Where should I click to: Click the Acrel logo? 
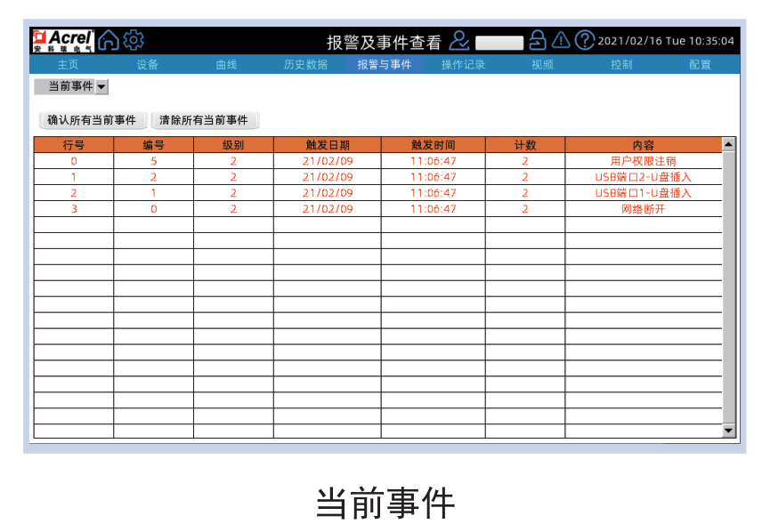[x=63, y=41]
